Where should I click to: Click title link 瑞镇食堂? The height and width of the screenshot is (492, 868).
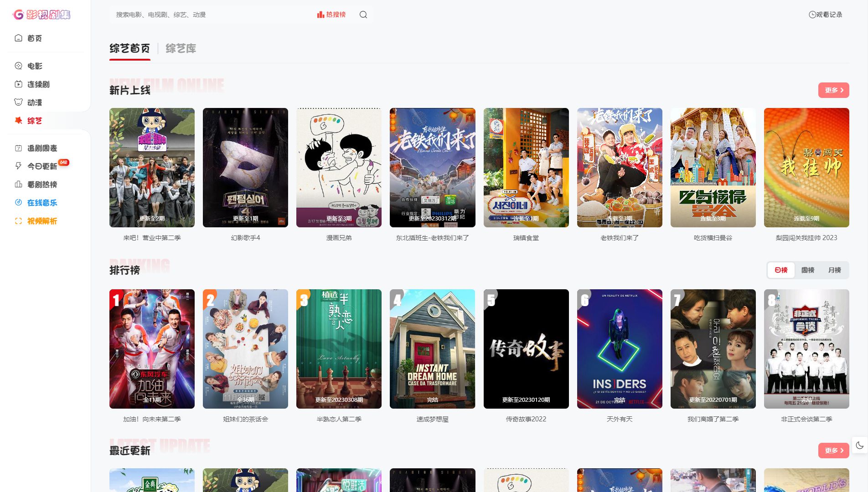coord(526,238)
